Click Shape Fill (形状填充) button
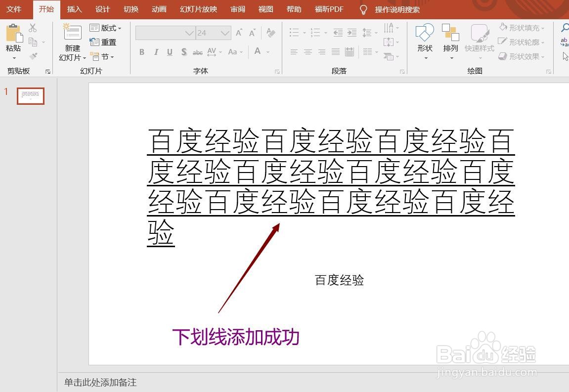Screen dimensions: 569x392 tap(522, 28)
